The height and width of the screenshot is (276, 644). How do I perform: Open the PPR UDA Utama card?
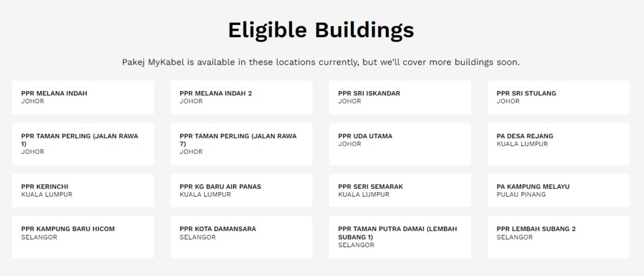(400, 144)
